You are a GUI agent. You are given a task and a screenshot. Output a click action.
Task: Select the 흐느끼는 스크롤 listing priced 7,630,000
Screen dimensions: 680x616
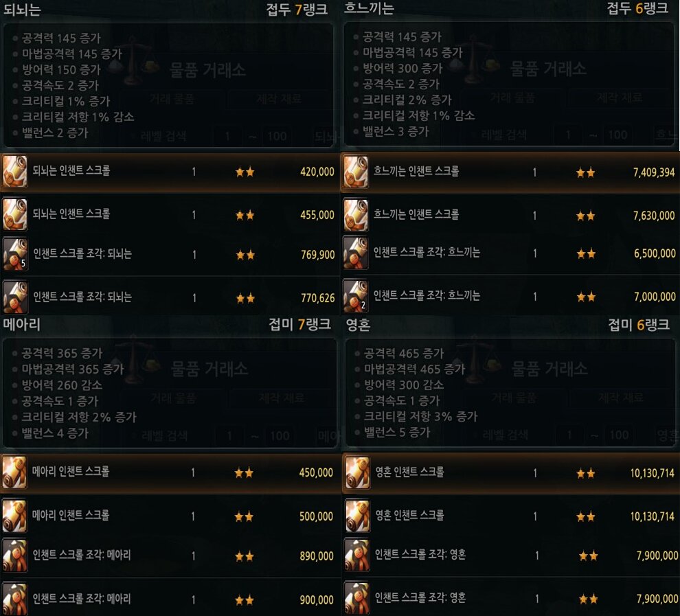click(510, 215)
